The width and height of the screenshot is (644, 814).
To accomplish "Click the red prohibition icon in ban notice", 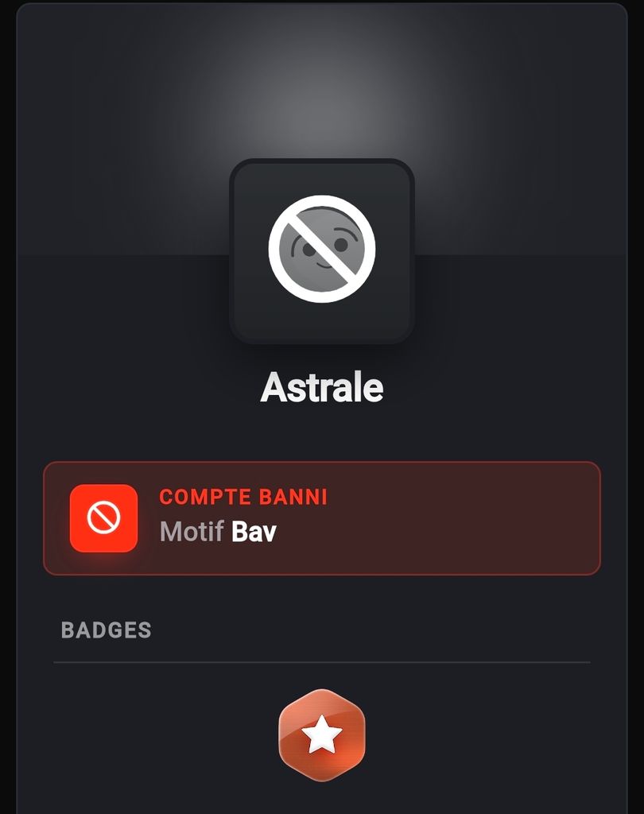I will pos(104,518).
